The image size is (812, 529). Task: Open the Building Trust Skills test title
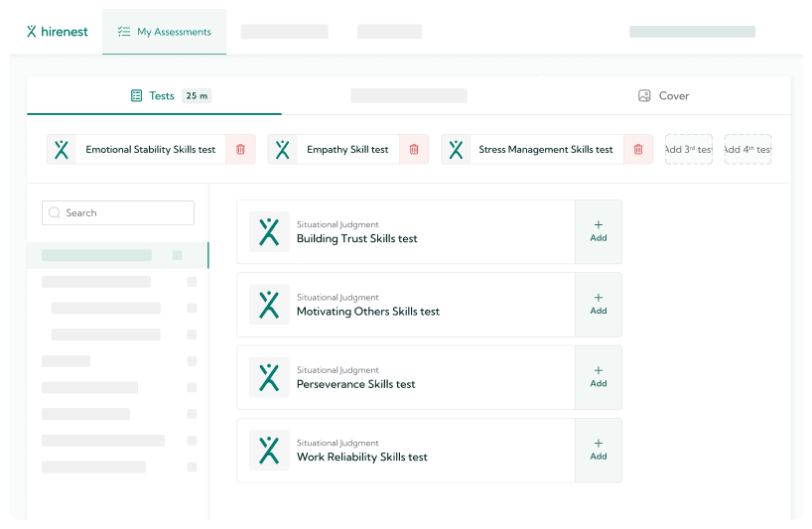point(356,238)
